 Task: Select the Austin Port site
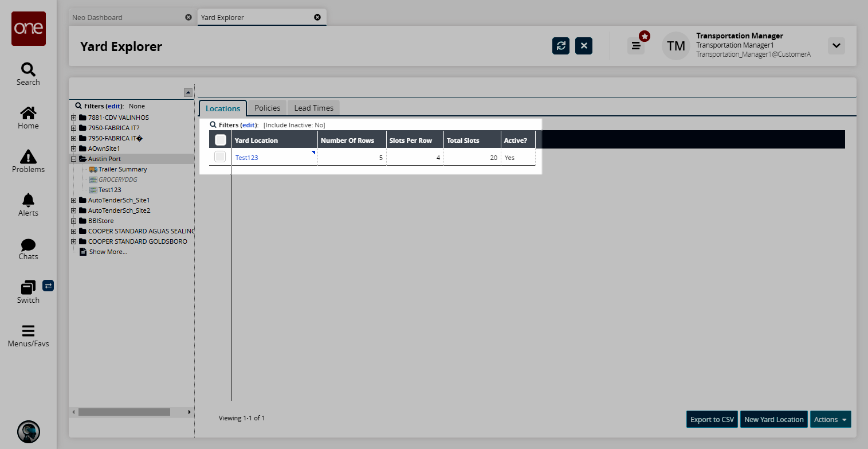point(104,159)
